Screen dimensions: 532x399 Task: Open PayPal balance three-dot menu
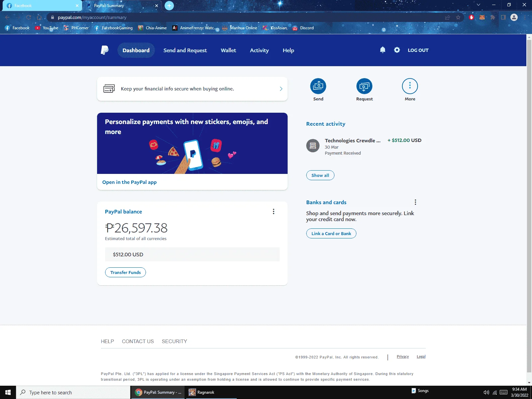point(274,211)
